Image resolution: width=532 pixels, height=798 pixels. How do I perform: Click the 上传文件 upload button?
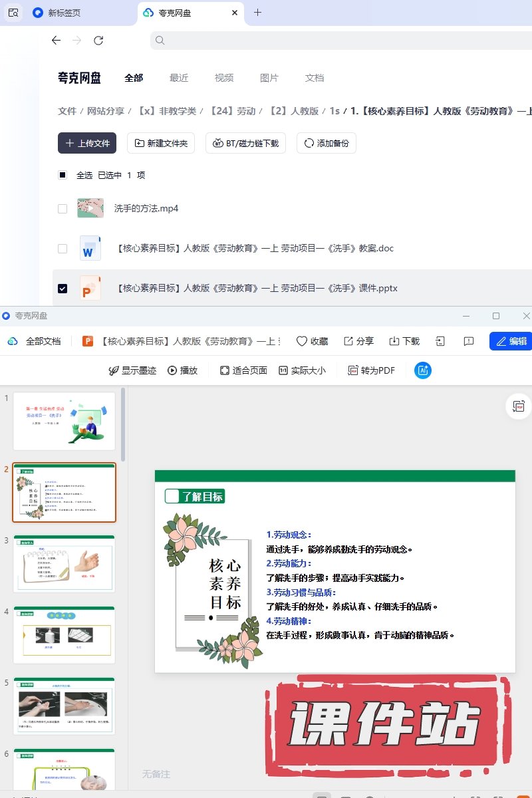click(87, 143)
